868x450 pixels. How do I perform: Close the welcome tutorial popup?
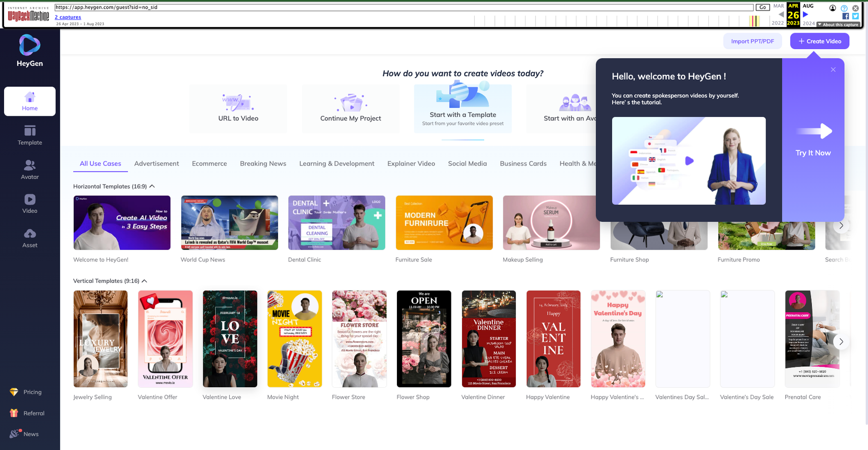[x=833, y=70]
